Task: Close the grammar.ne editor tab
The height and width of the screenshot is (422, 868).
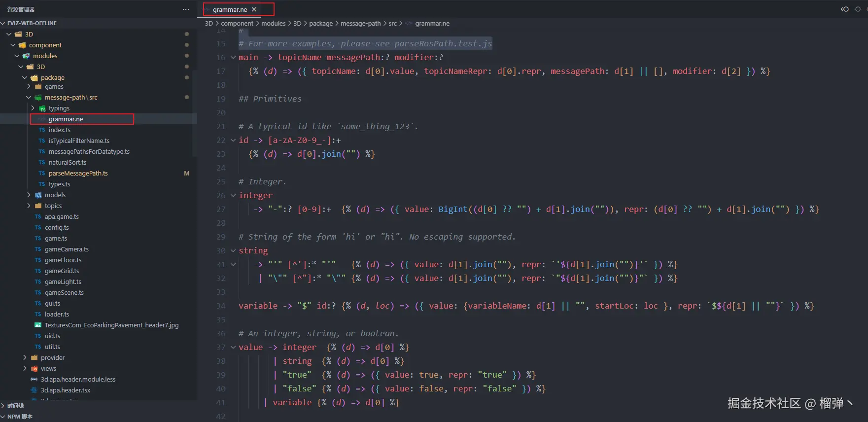Action: 254,9
